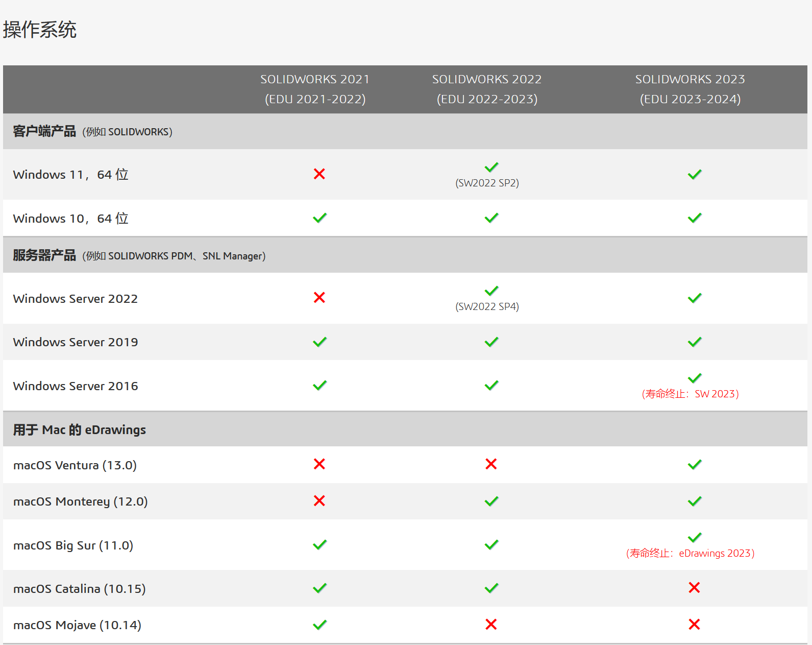This screenshot has height=645, width=812.
Task: Click the green check for Windows 11 under SOLIDWORKS 2023
Action: coord(694,175)
